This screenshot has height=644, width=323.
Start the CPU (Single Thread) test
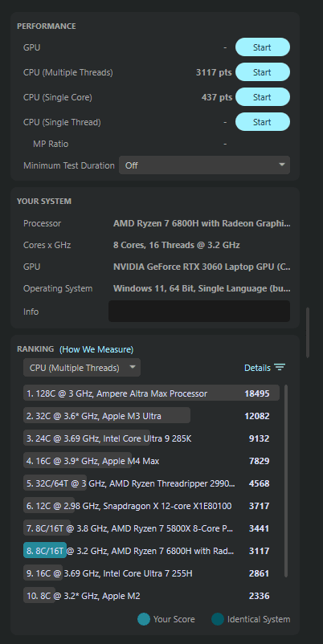(x=263, y=122)
